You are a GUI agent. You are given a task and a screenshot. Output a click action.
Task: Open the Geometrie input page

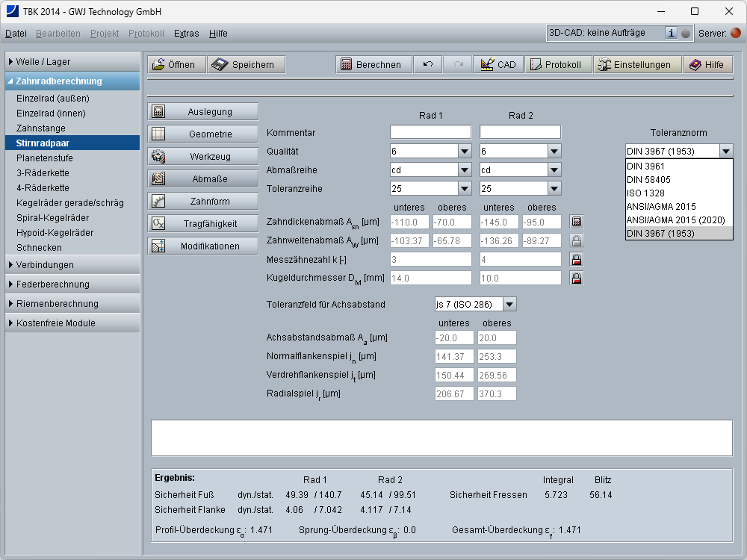pyautogui.click(x=203, y=134)
